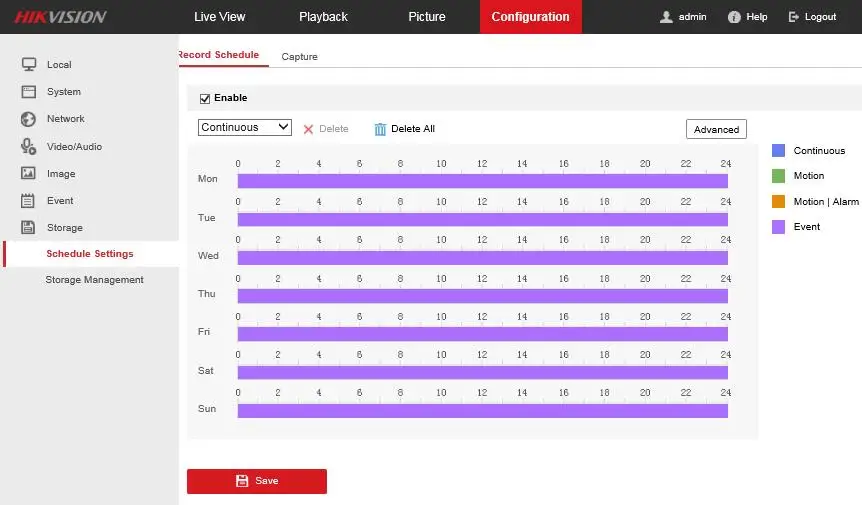The image size is (862, 505).
Task: Select the Tuesday schedule bar
Action: point(483,219)
